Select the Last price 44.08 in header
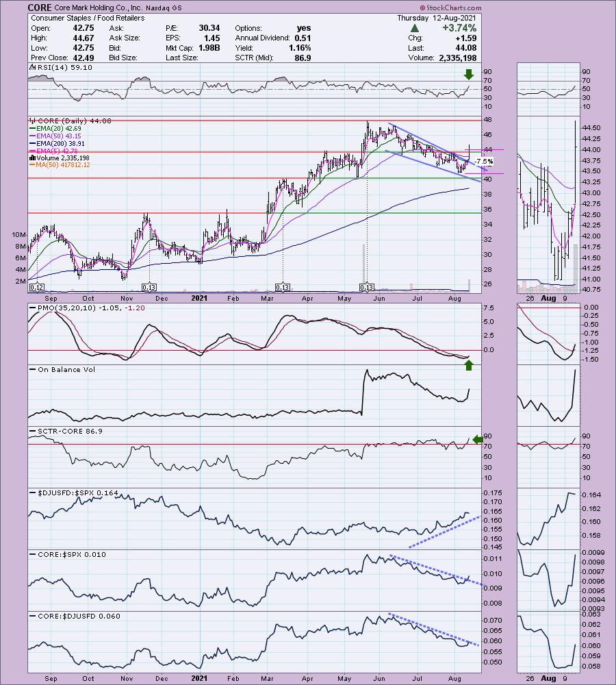 (x=466, y=48)
